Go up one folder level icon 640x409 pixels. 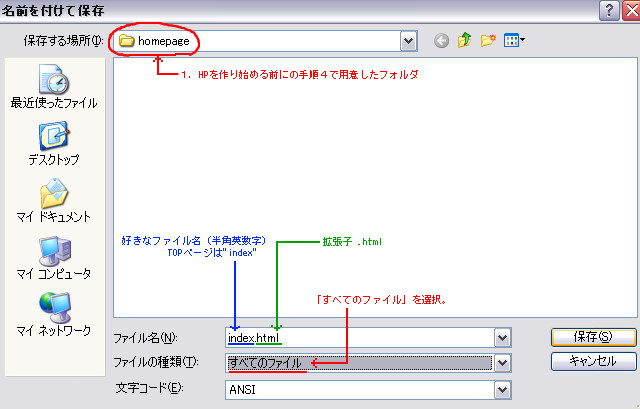(464, 40)
